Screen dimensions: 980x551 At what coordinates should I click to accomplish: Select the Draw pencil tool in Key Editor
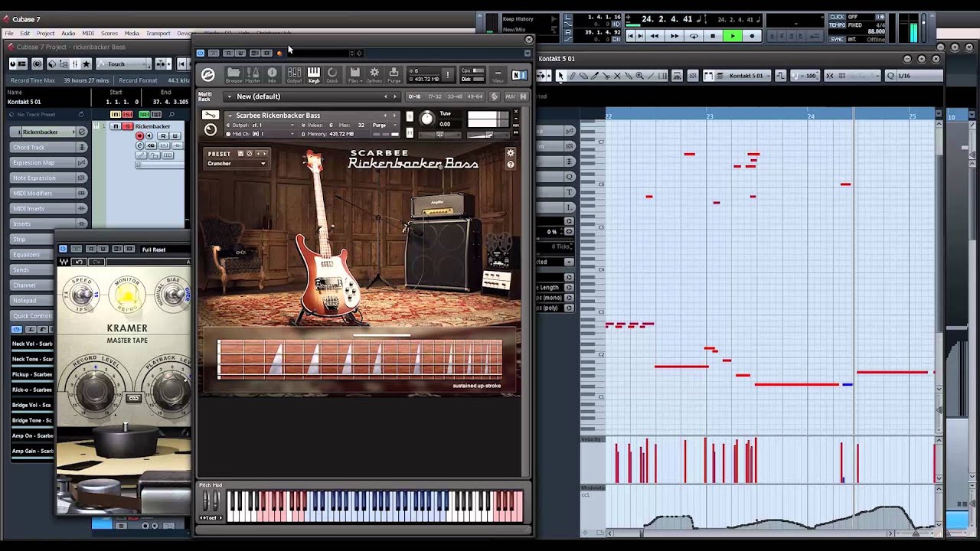tap(572, 76)
